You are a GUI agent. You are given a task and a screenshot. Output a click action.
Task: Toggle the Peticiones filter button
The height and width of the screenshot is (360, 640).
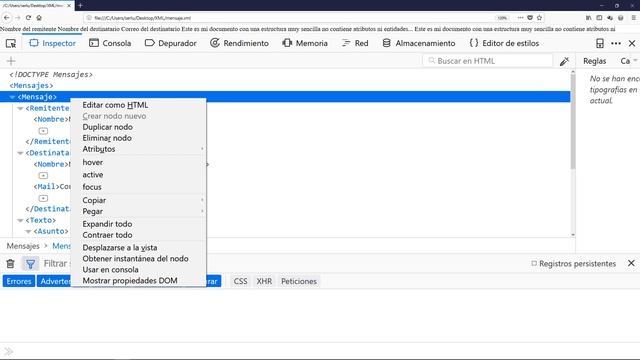pyautogui.click(x=299, y=281)
